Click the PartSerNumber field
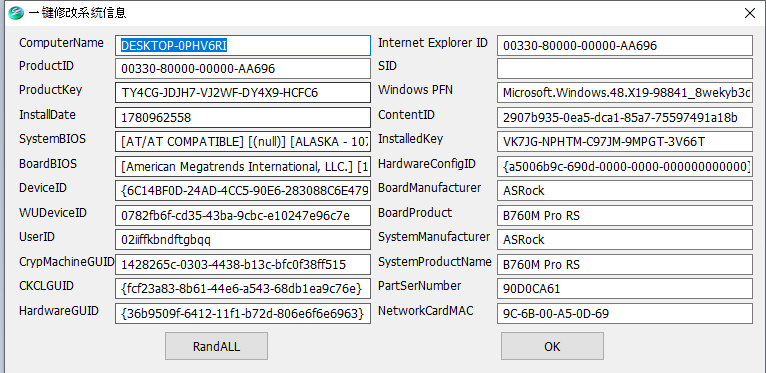This screenshot has width=766, height=373. pyautogui.click(x=625, y=289)
